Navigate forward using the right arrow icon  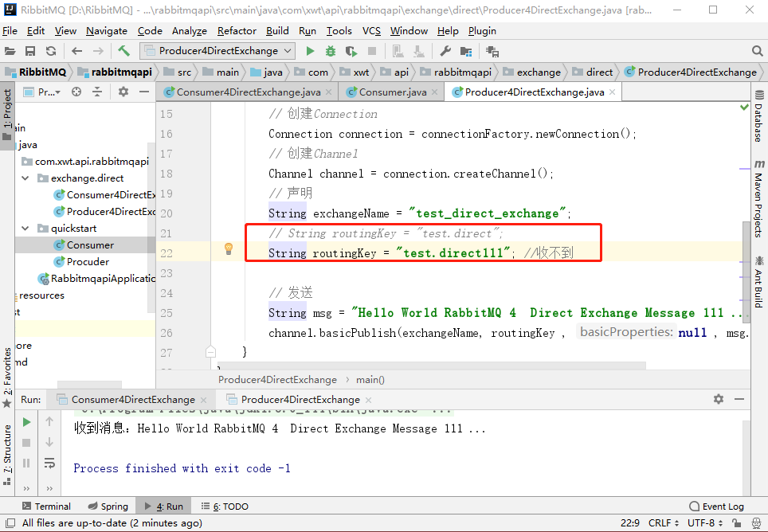tap(98, 51)
